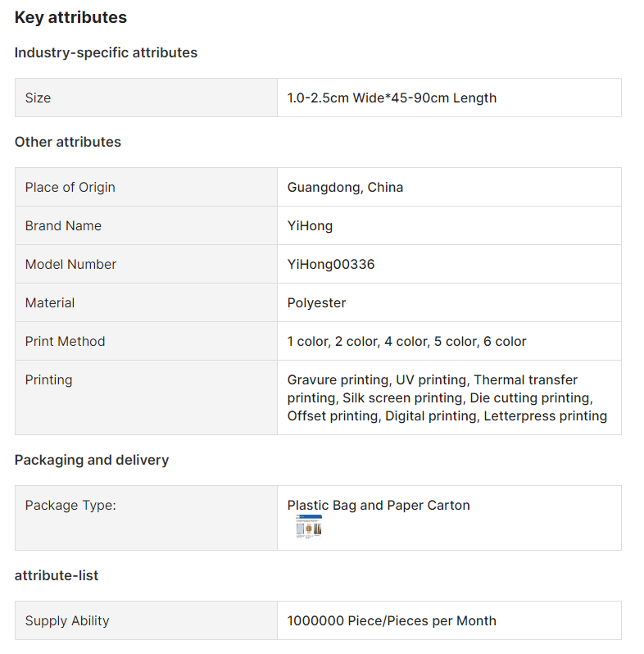This screenshot has height=654, width=644.
Task: Click the Place of Origin label
Action: click(x=70, y=188)
